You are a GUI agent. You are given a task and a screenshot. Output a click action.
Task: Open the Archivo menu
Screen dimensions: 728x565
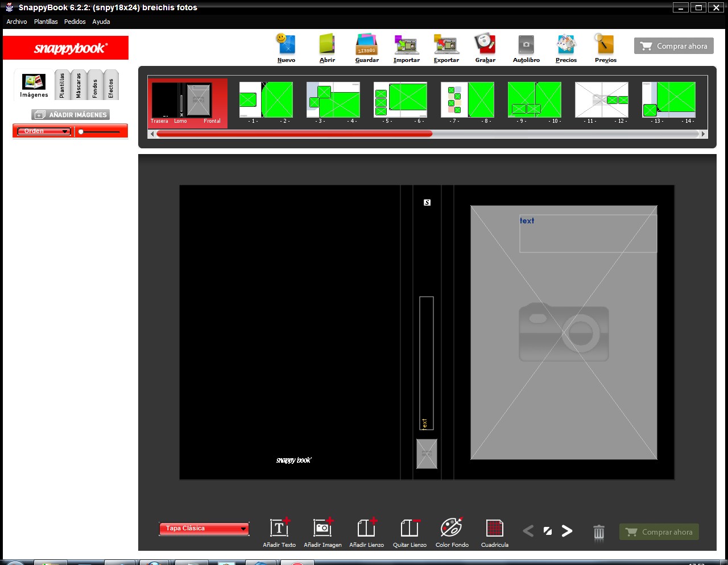[16, 22]
